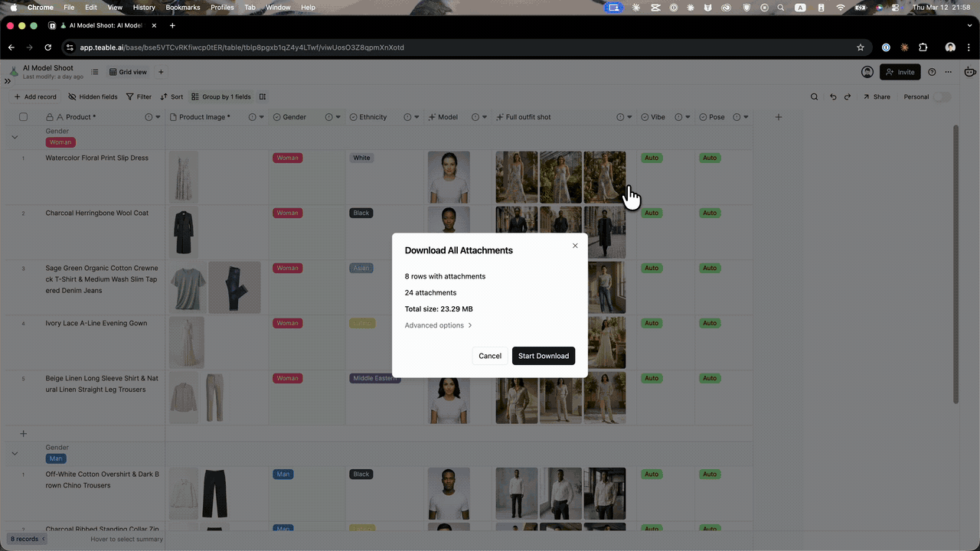Image resolution: width=980 pixels, height=551 pixels.
Task: Open the Bookmarks menu in menu bar
Action: [x=182, y=7]
